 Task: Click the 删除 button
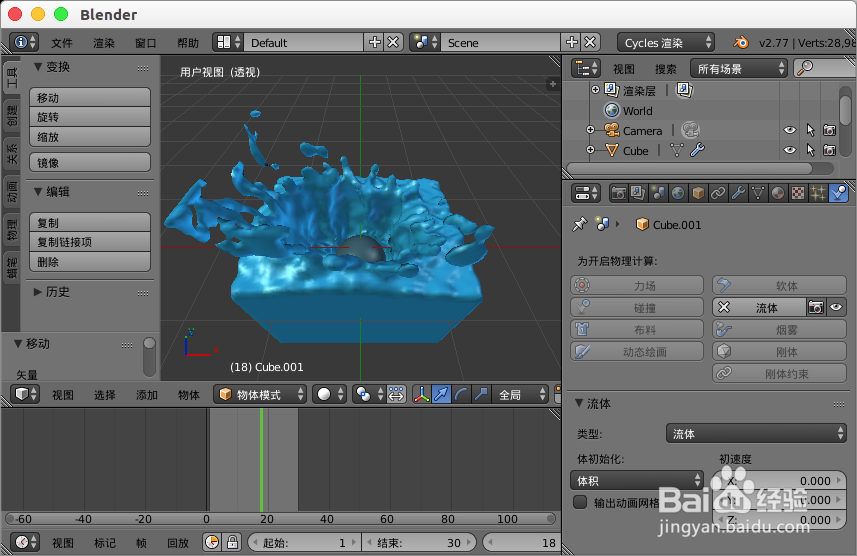(90, 262)
